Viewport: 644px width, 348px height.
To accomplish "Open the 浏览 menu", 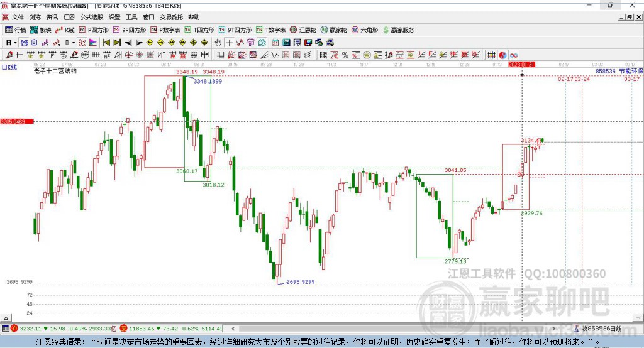I will coord(35,17).
